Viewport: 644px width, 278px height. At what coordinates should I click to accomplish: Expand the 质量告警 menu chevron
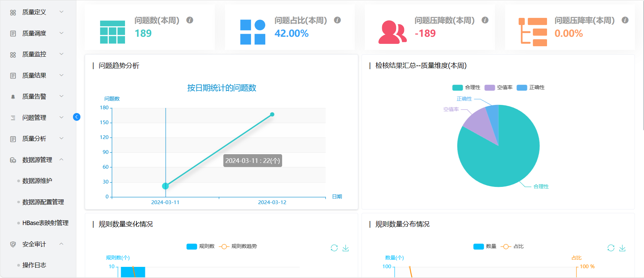[x=61, y=96]
